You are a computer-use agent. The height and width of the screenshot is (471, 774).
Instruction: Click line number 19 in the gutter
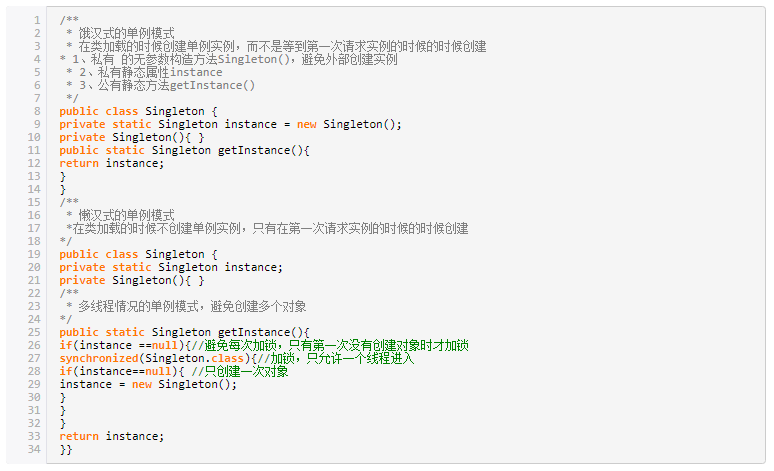click(34, 254)
